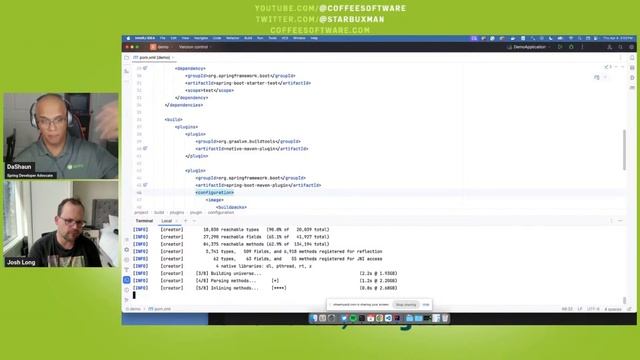Click the vertical editor scrollbar thumb
The image size is (640, 360).
[624, 149]
